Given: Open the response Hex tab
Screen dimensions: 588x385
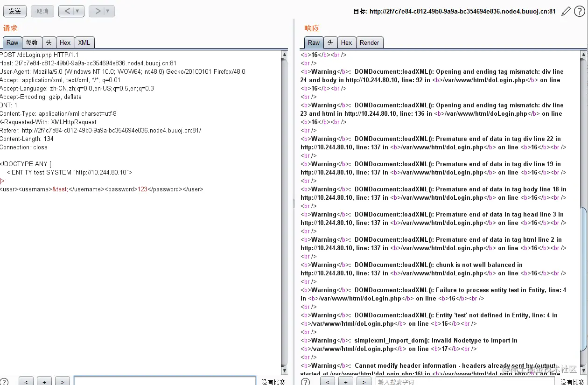Looking at the screenshot, I should point(347,42).
